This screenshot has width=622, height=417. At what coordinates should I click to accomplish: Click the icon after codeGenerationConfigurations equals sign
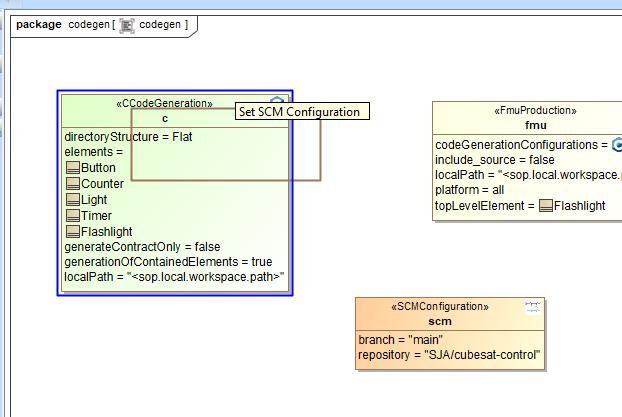click(x=617, y=145)
